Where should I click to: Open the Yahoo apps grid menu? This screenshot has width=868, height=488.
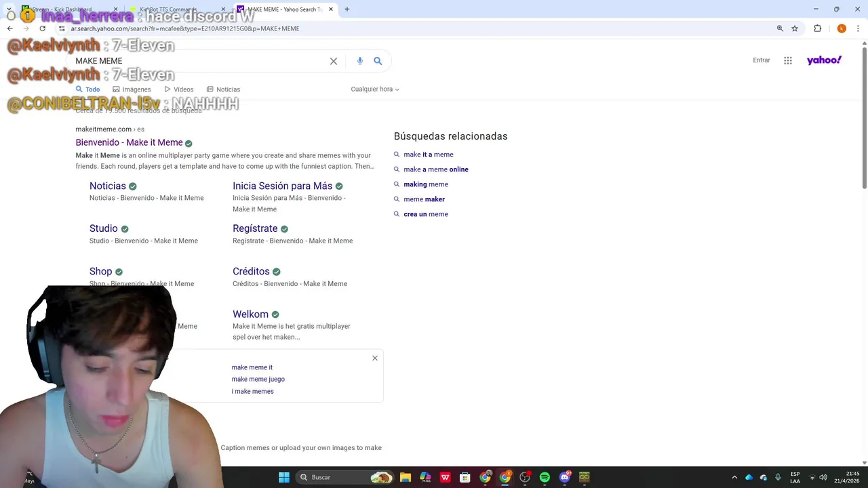pos(788,60)
